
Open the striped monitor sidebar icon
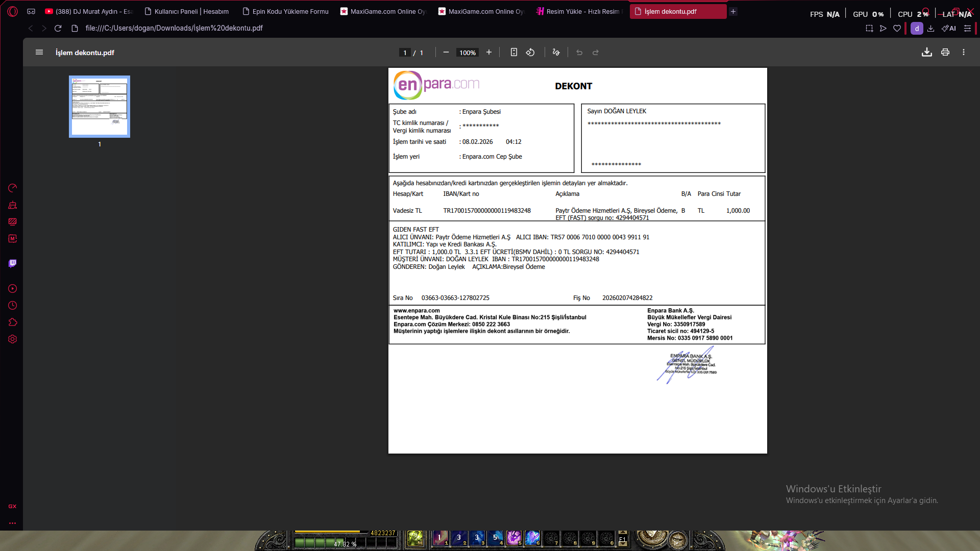(x=13, y=222)
